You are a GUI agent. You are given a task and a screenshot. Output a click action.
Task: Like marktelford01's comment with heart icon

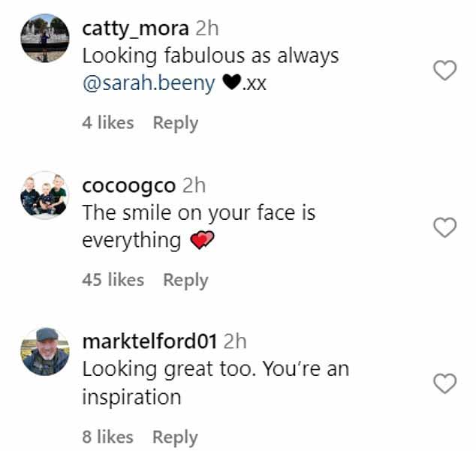pyautogui.click(x=444, y=383)
